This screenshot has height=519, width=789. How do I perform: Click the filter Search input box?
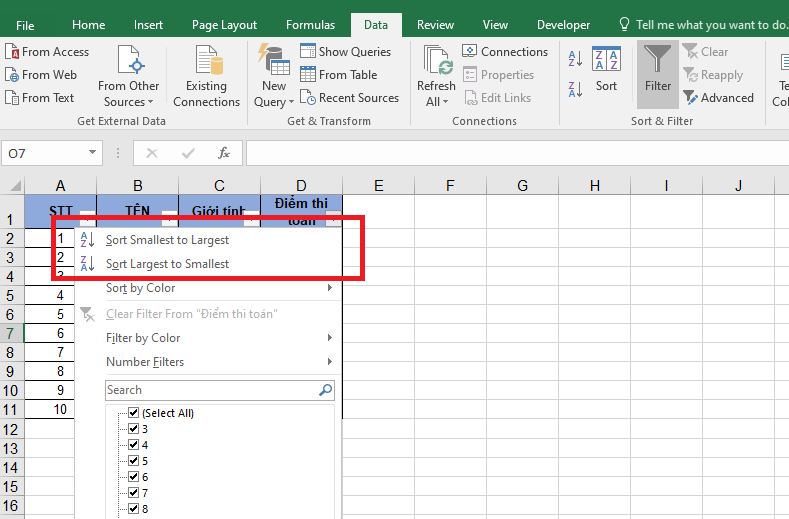tap(211, 390)
